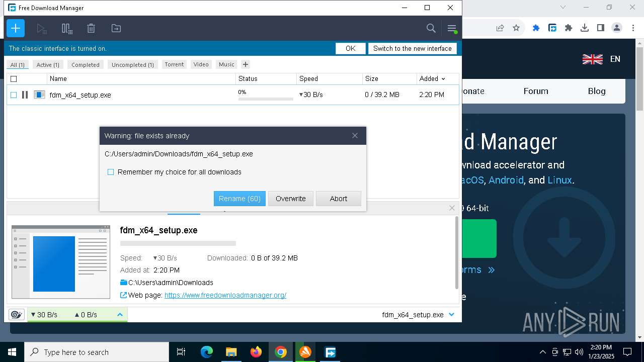Image resolution: width=644 pixels, height=362 pixels.
Task: Sort by Added column dropdown arrow
Action: pyautogui.click(x=443, y=79)
